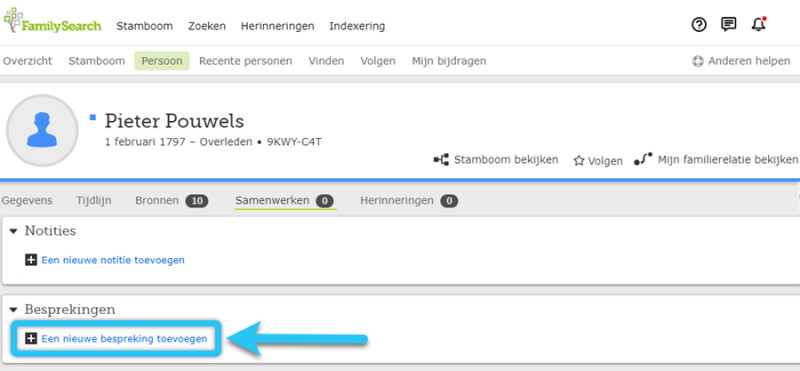Open the notifications bell icon
This screenshot has width=800, height=371.
[759, 24]
